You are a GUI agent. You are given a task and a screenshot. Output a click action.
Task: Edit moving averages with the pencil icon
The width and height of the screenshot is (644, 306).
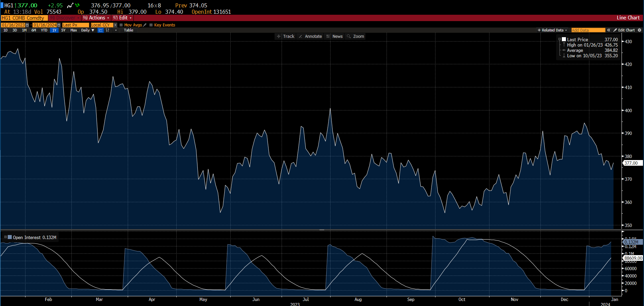tap(145, 25)
